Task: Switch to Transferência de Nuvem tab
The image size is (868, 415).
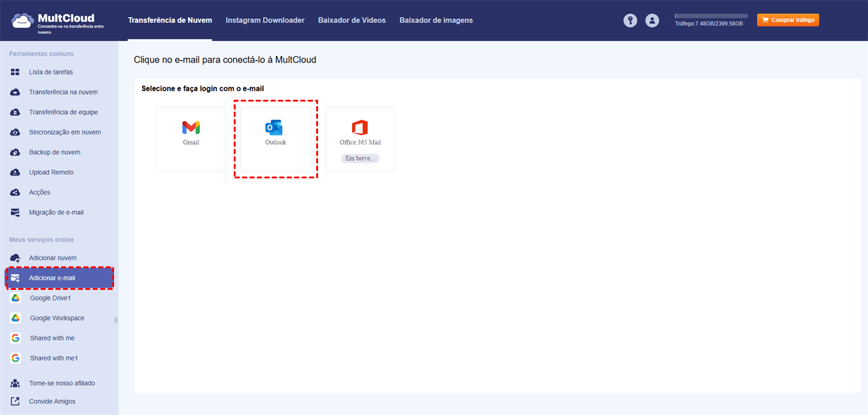Action: pos(170,20)
